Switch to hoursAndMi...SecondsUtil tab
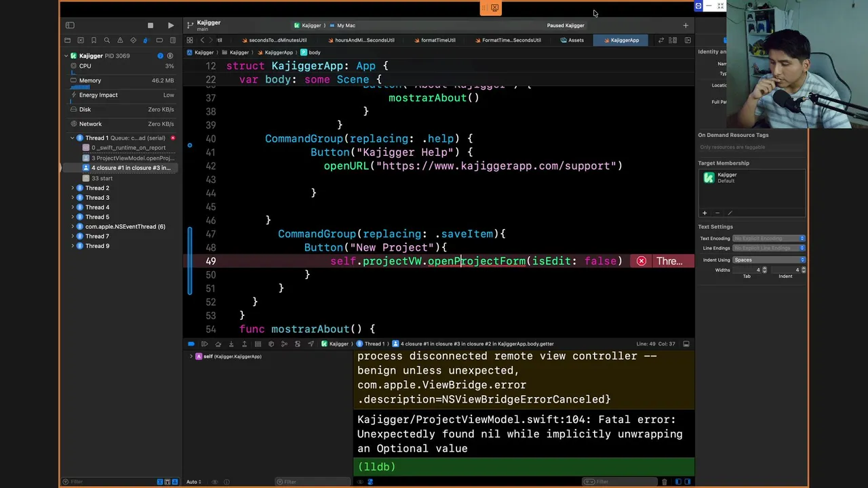 point(363,40)
